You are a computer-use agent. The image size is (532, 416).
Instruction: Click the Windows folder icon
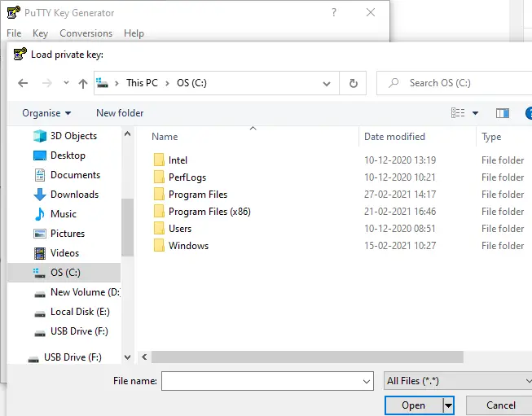(159, 246)
